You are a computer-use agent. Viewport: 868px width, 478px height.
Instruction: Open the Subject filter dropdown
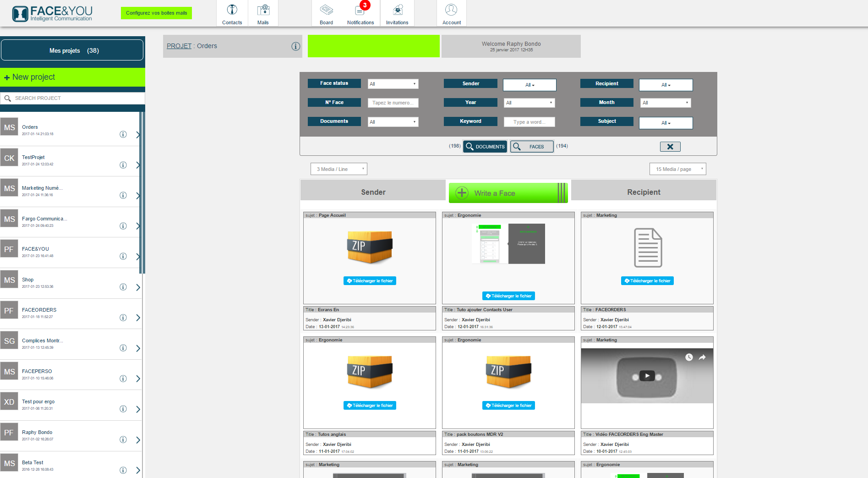pos(666,123)
